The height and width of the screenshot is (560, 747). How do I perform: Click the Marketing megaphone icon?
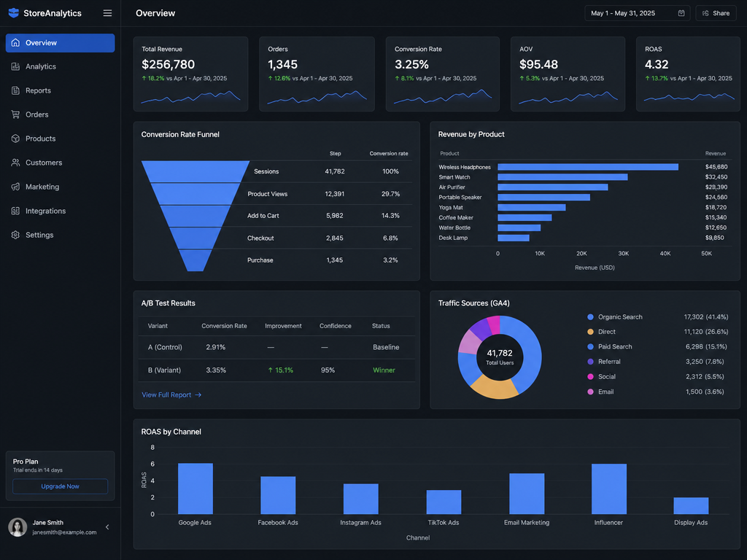(x=16, y=187)
